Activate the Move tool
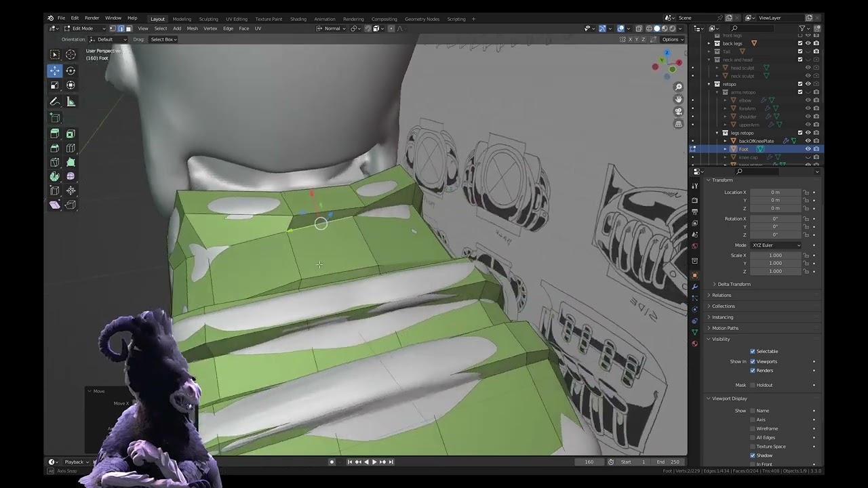This screenshot has width=868, height=488. pos(55,70)
